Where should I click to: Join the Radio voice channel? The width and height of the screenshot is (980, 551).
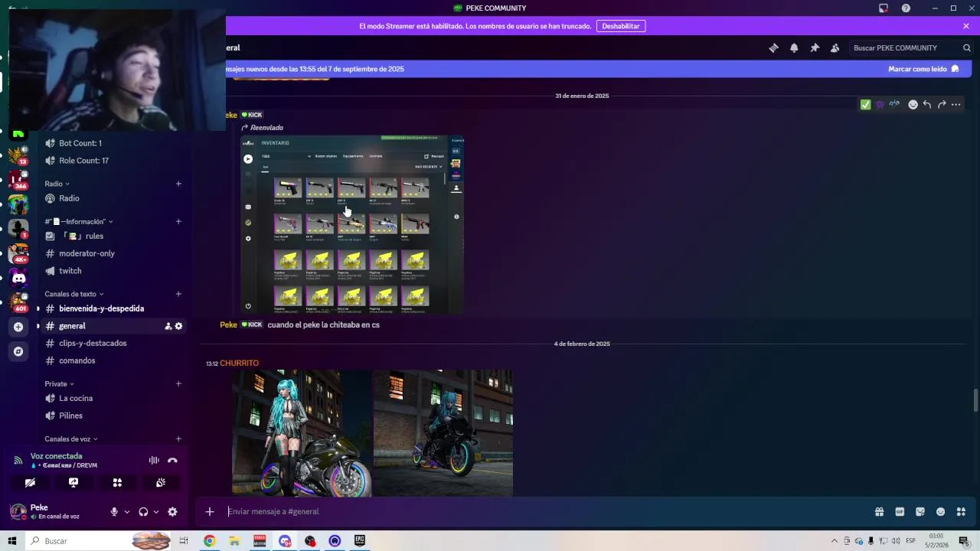[113, 198]
